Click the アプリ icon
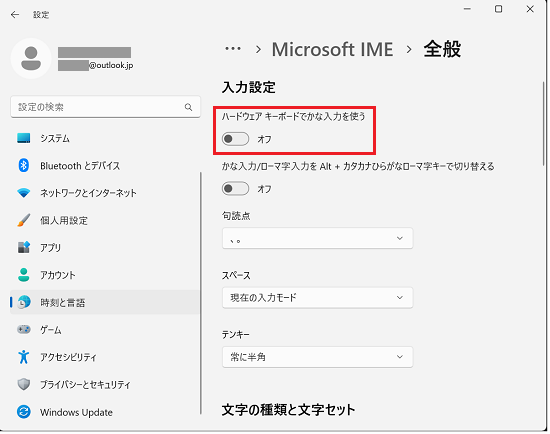The height and width of the screenshot is (434, 550). 24,247
